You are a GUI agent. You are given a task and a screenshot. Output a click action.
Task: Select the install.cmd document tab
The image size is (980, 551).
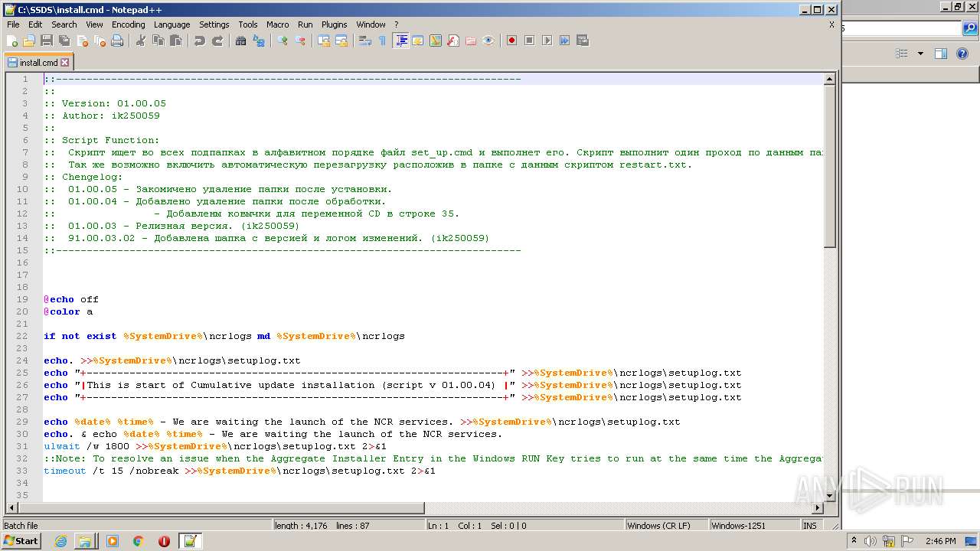click(38, 63)
